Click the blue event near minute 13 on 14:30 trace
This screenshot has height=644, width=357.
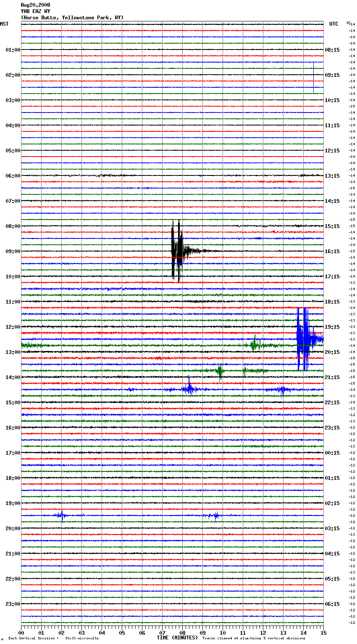(x=282, y=390)
